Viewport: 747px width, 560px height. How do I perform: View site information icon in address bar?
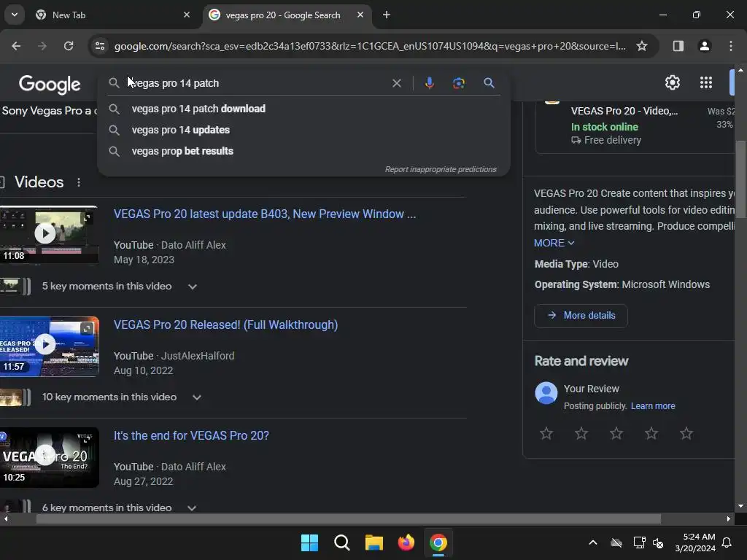click(x=100, y=46)
